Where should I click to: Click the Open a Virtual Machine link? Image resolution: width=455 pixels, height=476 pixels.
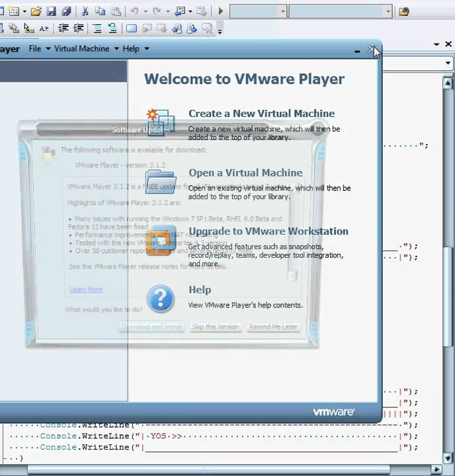pos(245,173)
